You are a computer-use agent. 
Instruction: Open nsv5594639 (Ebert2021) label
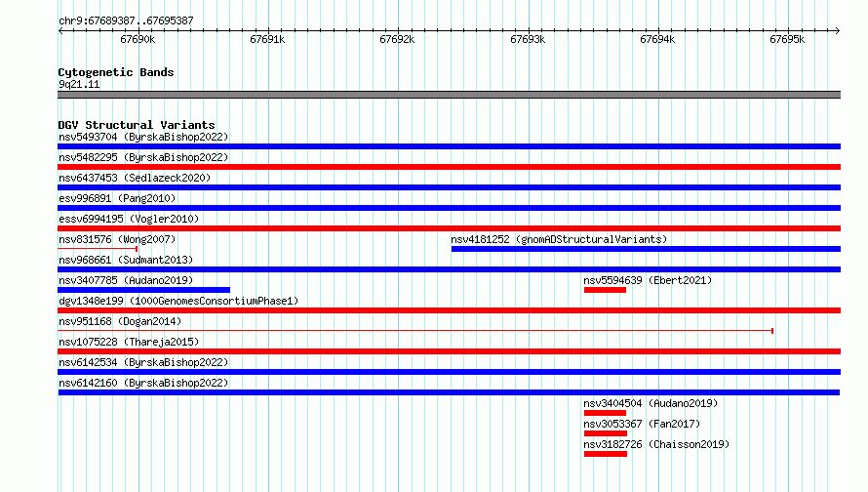tap(648, 280)
